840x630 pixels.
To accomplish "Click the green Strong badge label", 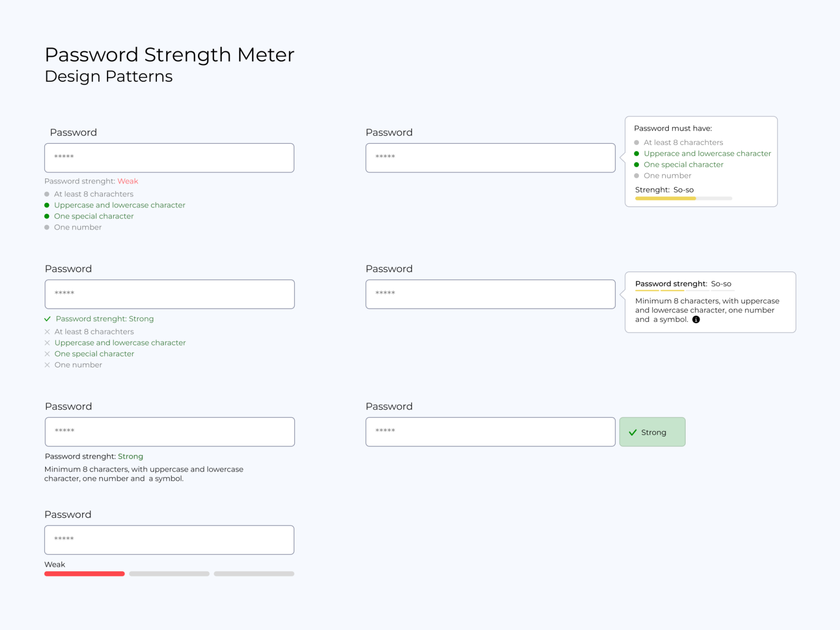I will [654, 433].
